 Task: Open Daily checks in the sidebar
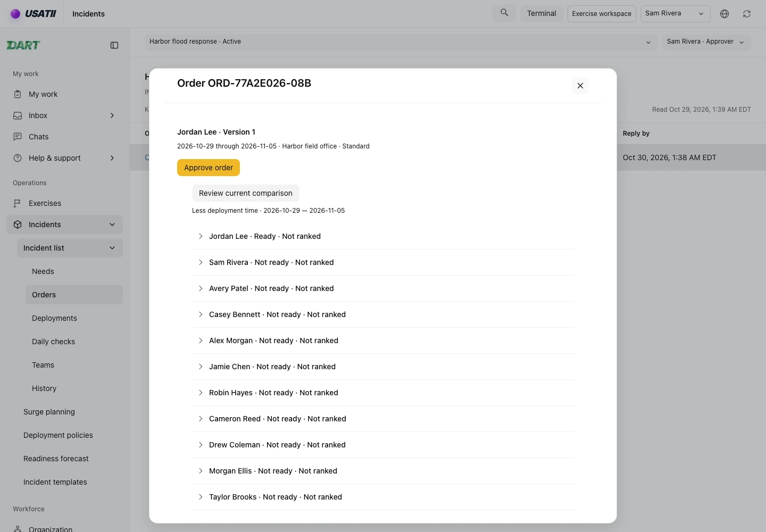(x=74, y=342)
